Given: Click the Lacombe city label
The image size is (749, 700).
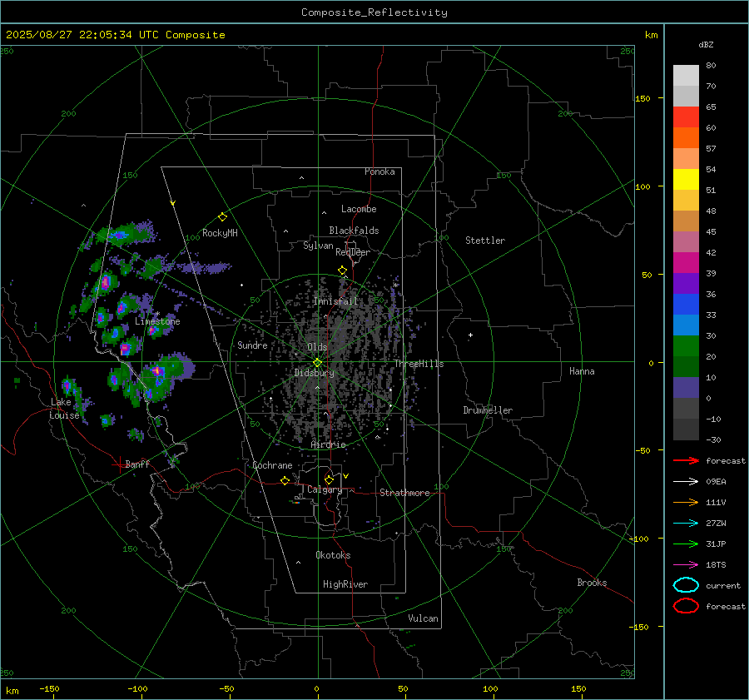Looking at the screenshot, I should click(x=359, y=209).
